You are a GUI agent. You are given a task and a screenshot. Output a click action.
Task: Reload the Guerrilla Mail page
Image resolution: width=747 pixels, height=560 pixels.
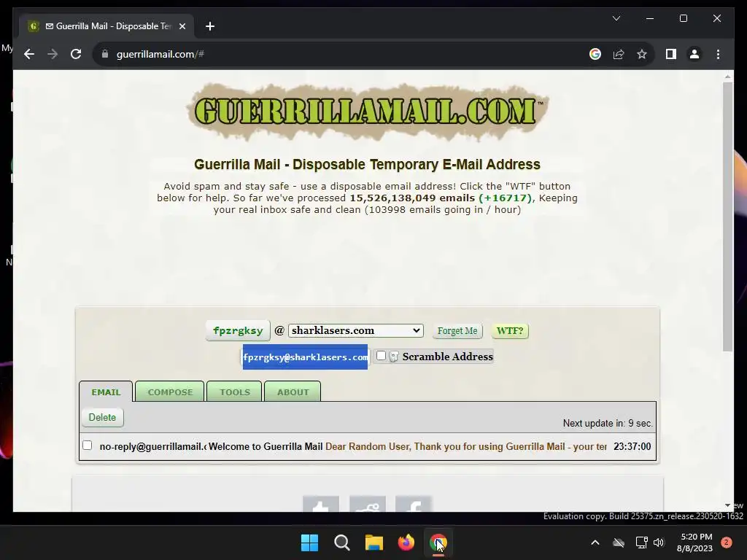(76, 54)
